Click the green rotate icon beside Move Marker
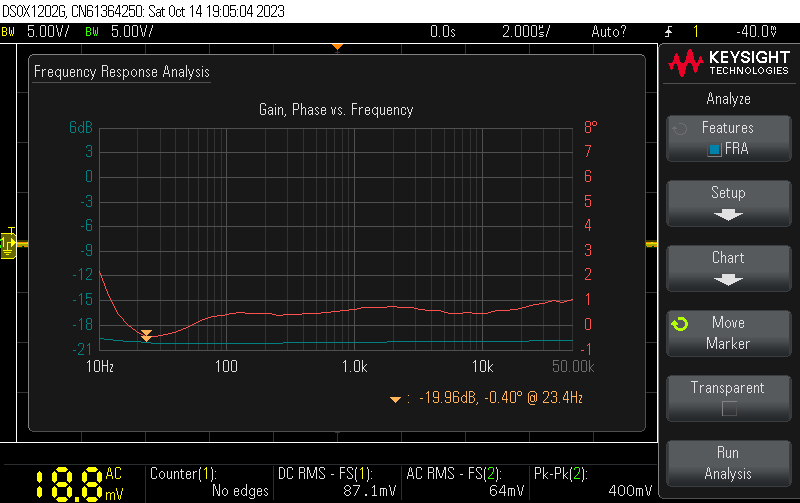The image size is (800, 503). (x=680, y=323)
